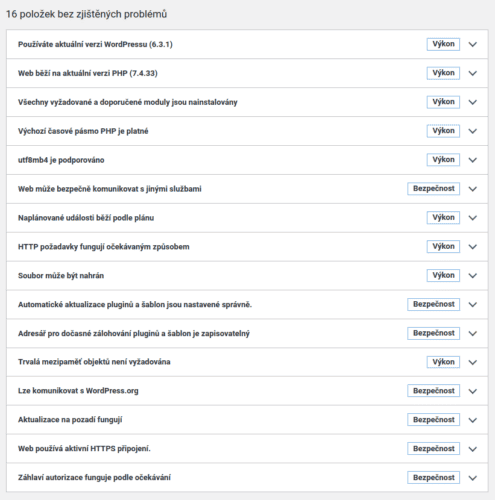Open the Aktualizace na pozadí fungují item

pos(247,420)
